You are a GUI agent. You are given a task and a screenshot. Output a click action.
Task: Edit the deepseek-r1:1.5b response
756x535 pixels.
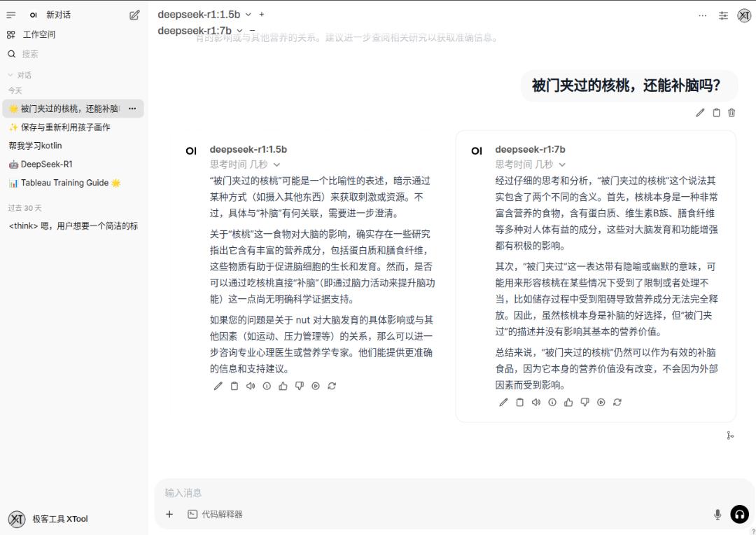[218, 386]
